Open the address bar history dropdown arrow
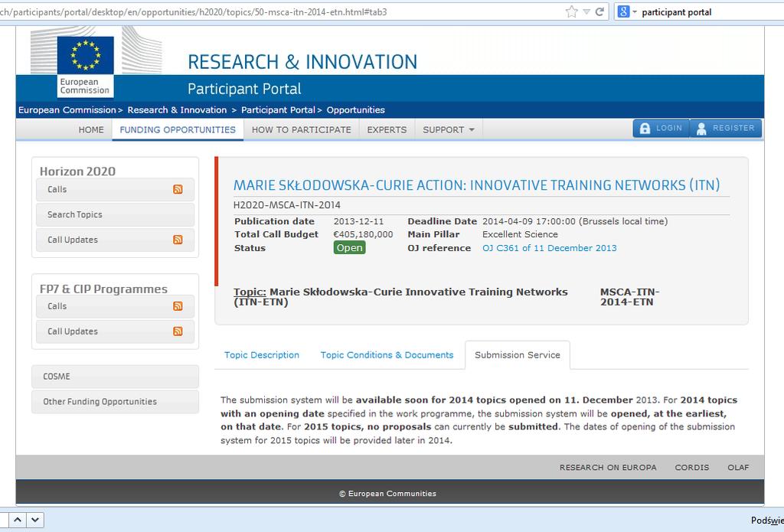The image size is (784, 532). [586, 12]
